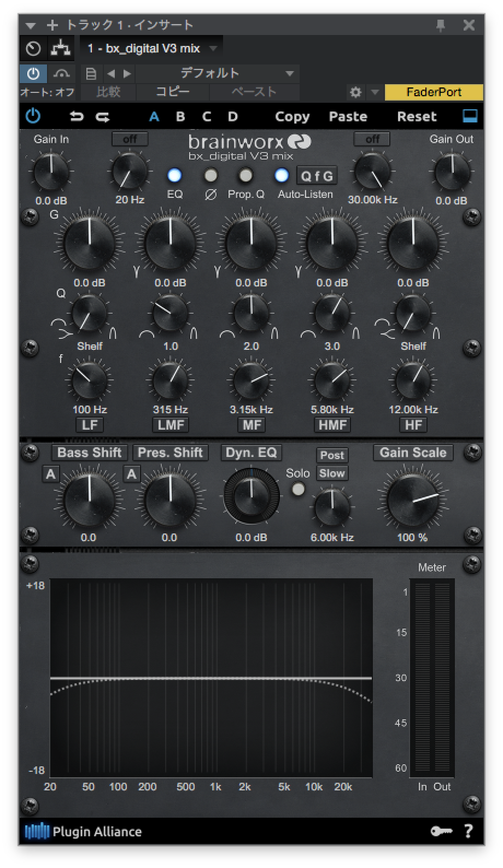This screenshot has width=503, height=868.
Task: Click the Plugin Alliance logo
Action: (83, 831)
